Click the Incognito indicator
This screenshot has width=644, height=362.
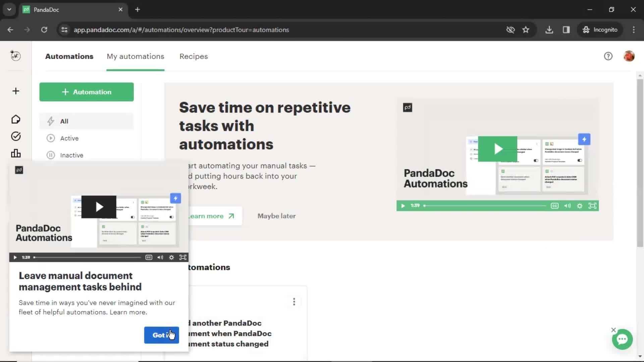[x=600, y=30]
